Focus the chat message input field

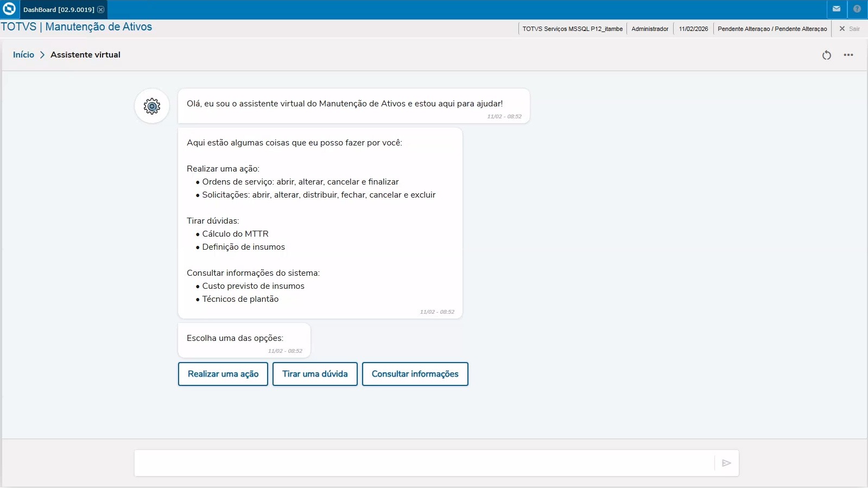coord(423,463)
